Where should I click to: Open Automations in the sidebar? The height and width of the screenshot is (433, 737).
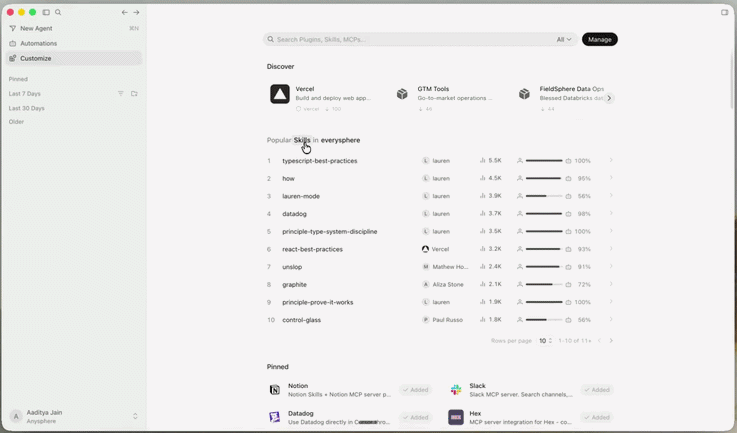(74, 43)
